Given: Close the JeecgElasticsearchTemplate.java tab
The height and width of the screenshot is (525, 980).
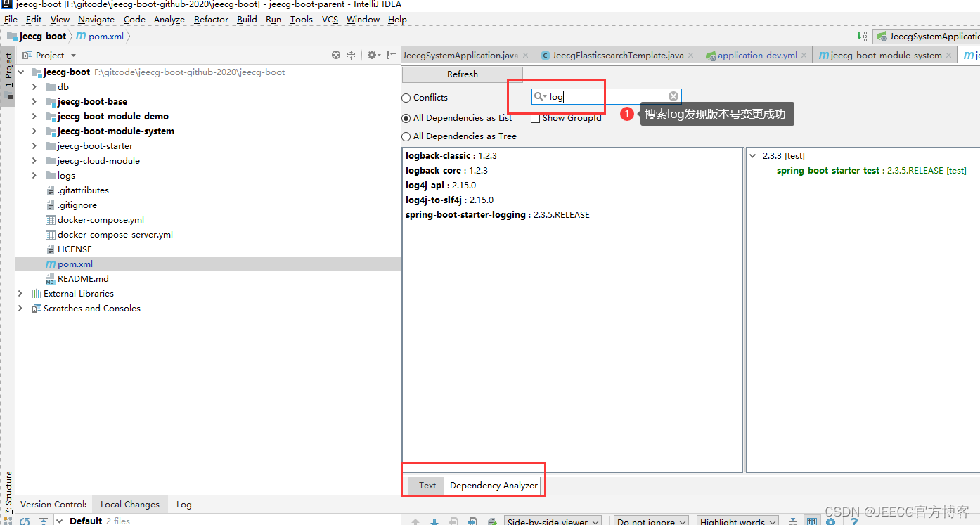Looking at the screenshot, I should point(691,56).
